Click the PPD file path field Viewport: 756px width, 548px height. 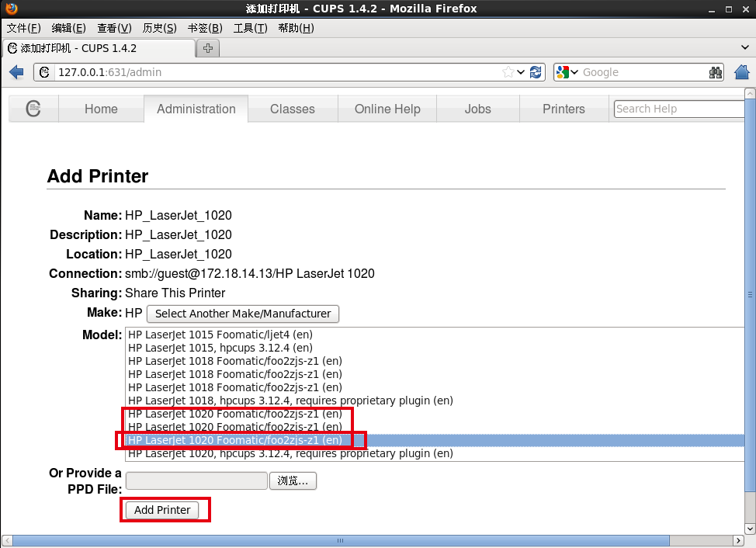coord(196,480)
